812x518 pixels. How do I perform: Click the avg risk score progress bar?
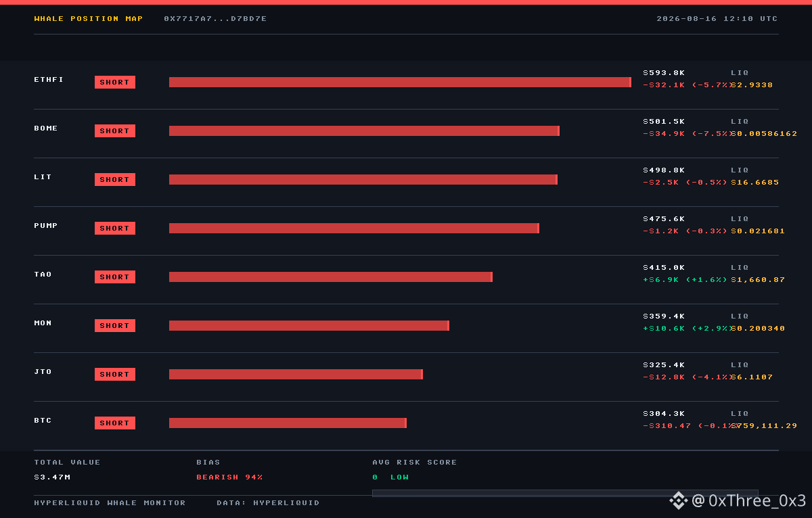coord(565,493)
